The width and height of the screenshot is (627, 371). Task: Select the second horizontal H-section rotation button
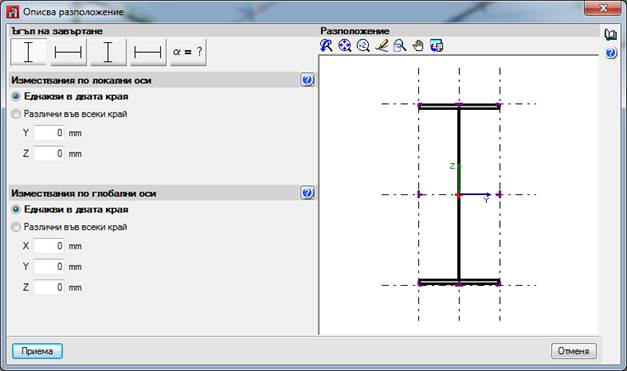(148, 52)
